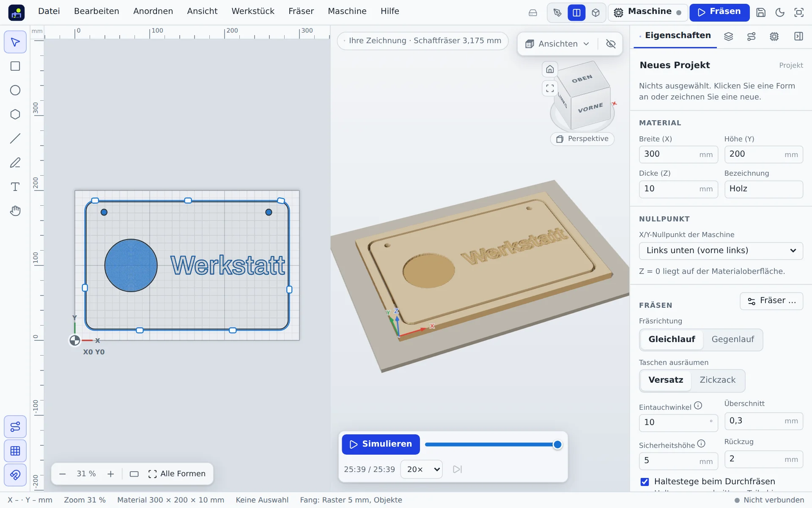Viewport: 812px width, 508px height.
Task: Zoom in with the plus button
Action: [x=110, y=474]
